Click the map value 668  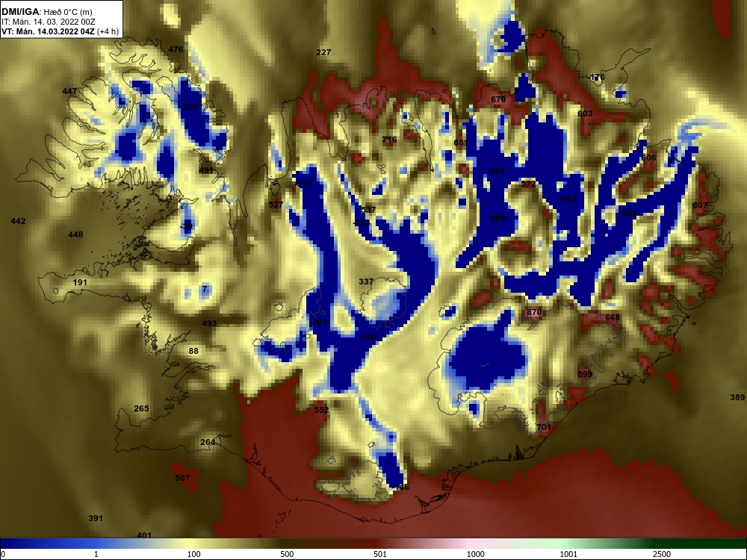(613, 317)
